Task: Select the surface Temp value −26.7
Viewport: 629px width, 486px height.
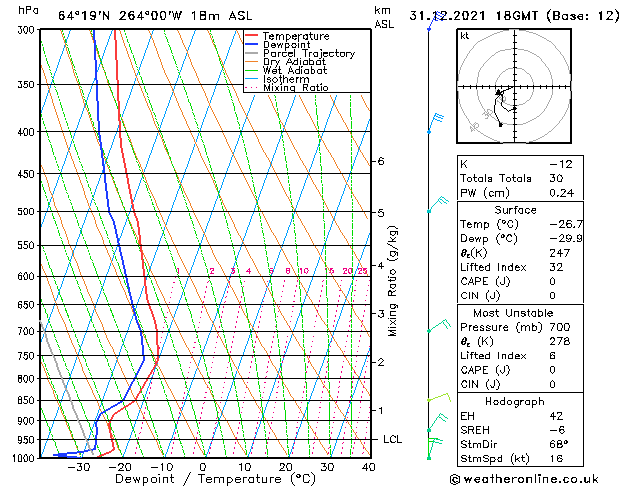Action: click(x=566, y=224)
